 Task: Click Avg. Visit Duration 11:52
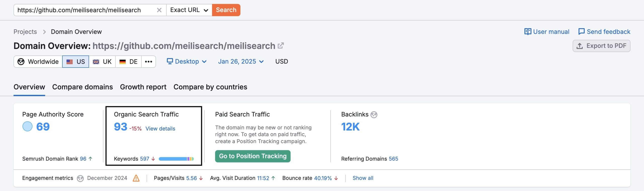(263, 178)
